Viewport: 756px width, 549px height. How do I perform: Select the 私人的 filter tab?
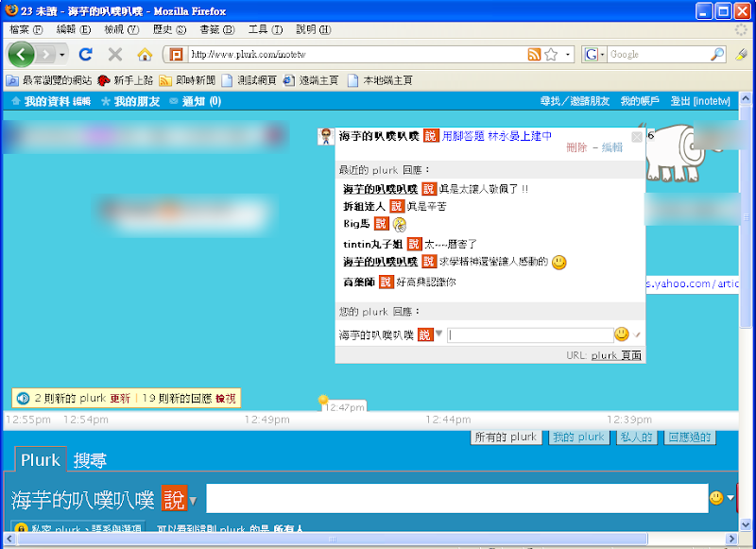coord(636,437)
